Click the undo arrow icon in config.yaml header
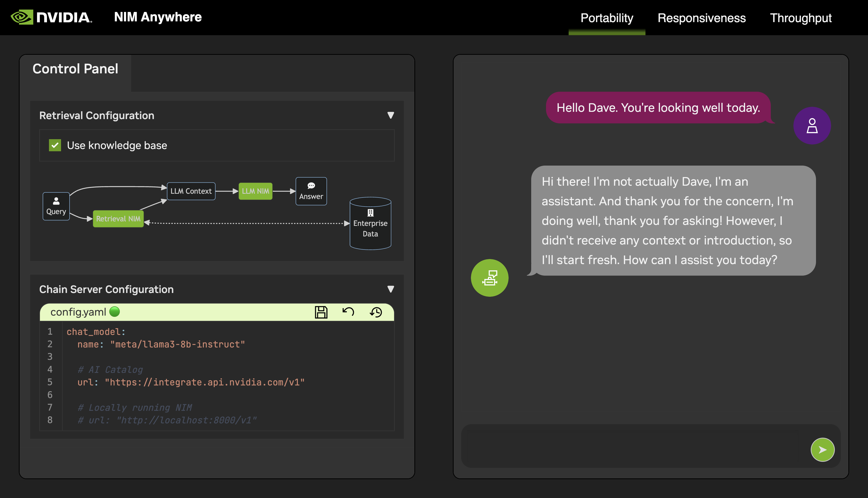Screen dimensions: 868x498 click(348, 312)
